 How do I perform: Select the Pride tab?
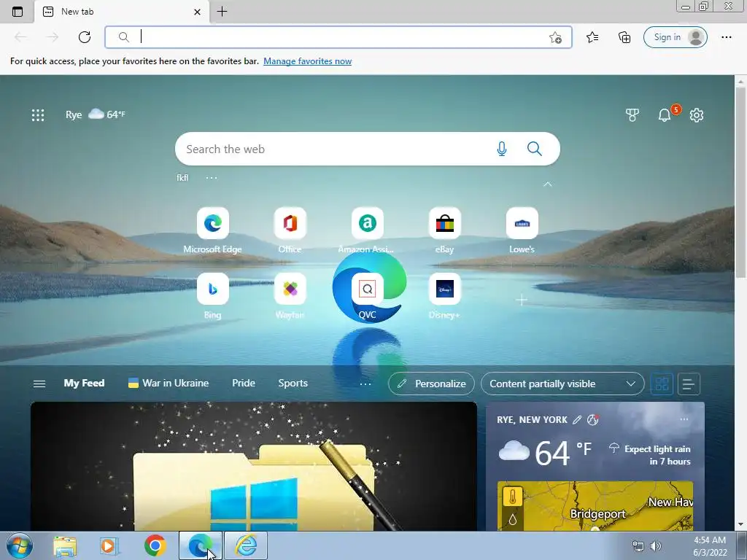pyautogui.click(x=244, y=384)
